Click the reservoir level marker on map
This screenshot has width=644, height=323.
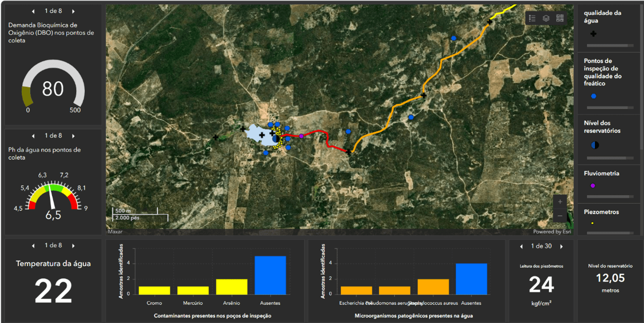point(276,139)
